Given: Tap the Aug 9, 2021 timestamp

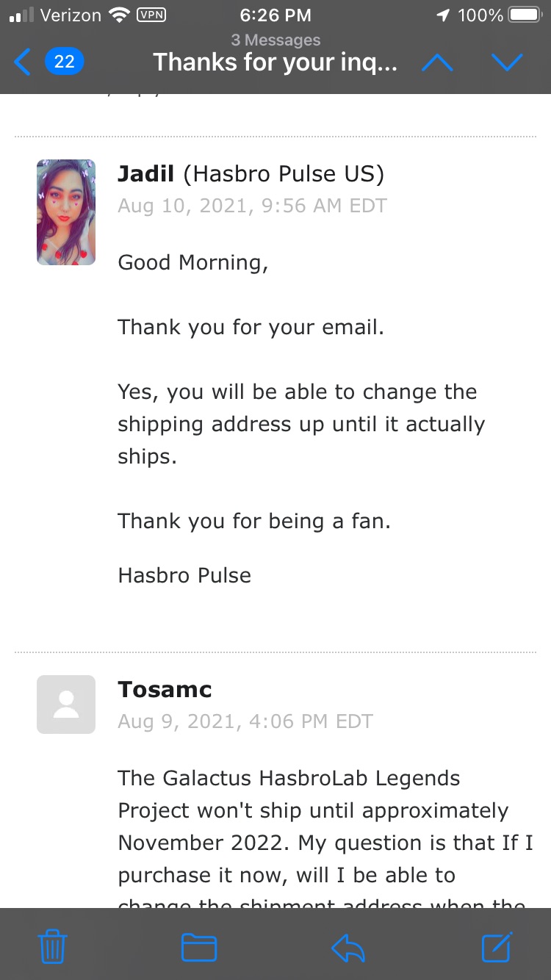Looking at the screenshot, I should click(245, 721).
